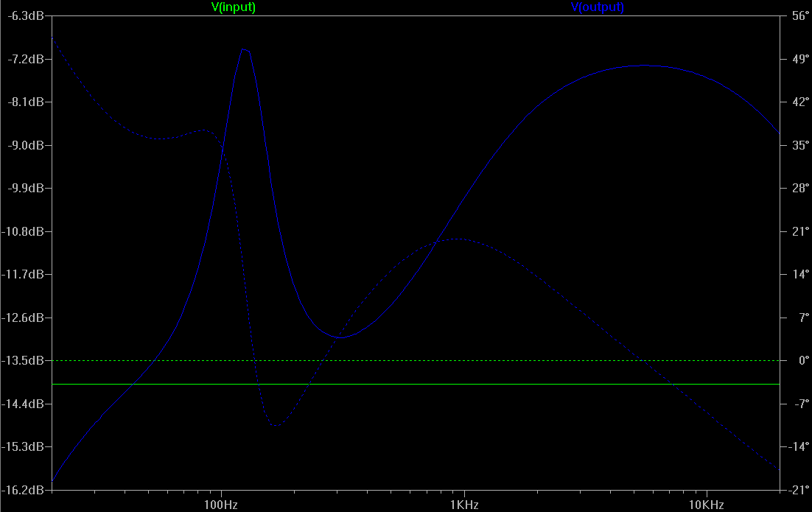
Task: Click the -16.2dB label at axis bottom
Action: 23,490
